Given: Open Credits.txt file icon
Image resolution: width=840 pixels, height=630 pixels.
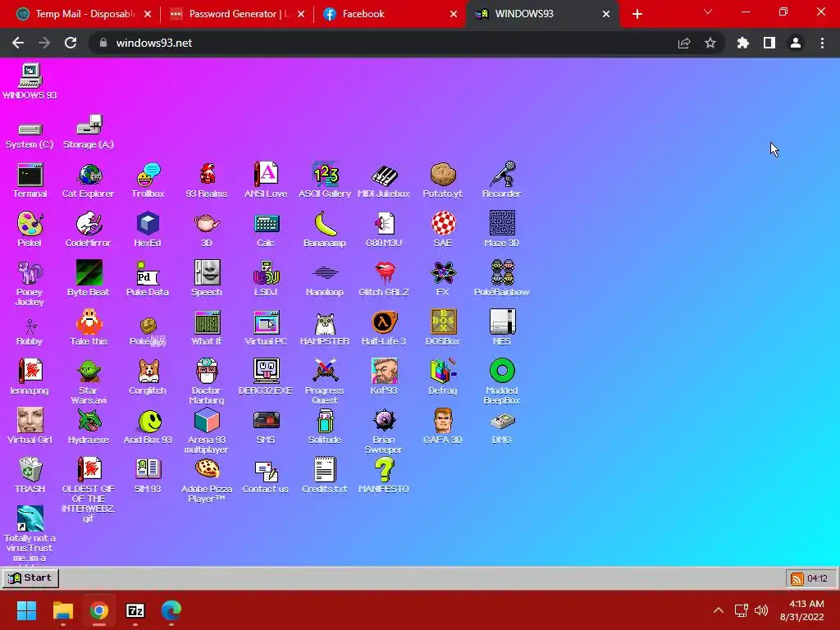Looking at the screenshot, I should click(x=325, y=476).
